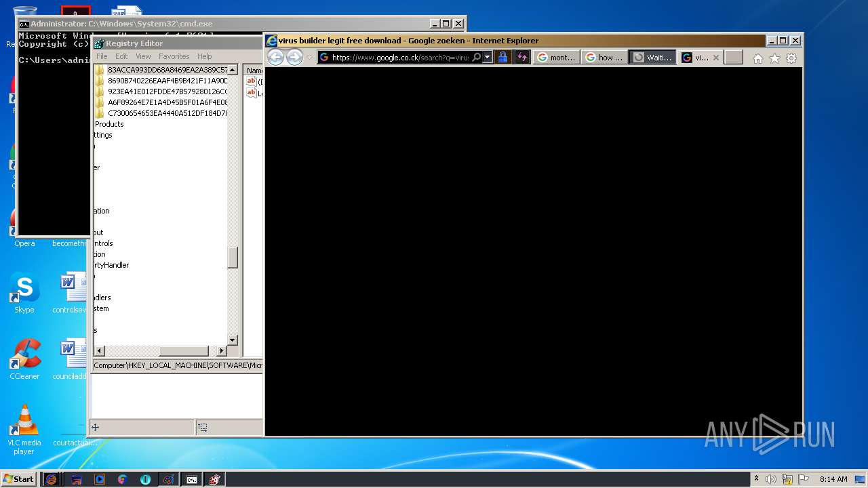Click the registry tree scroll-up arrow
Screen dimensions: 868x488
coord(233,70)
